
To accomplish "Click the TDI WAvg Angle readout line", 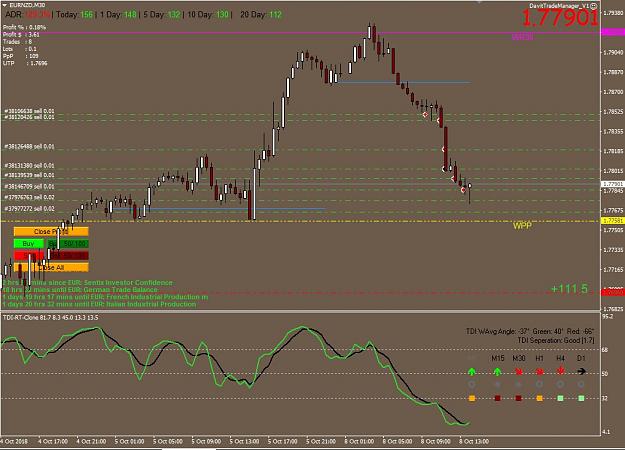I will tap(531, 332).
